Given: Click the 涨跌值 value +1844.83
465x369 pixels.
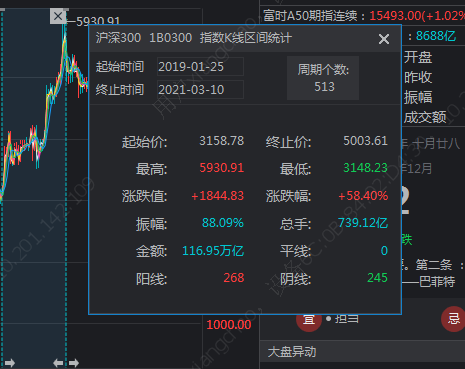Looking at the screenshot, I should click(x=218, y=196).
